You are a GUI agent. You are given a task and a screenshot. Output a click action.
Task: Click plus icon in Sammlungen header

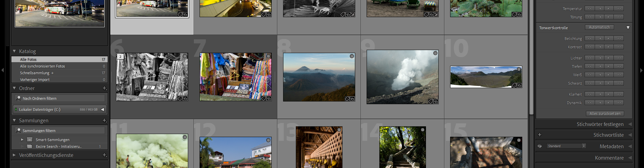105,121
